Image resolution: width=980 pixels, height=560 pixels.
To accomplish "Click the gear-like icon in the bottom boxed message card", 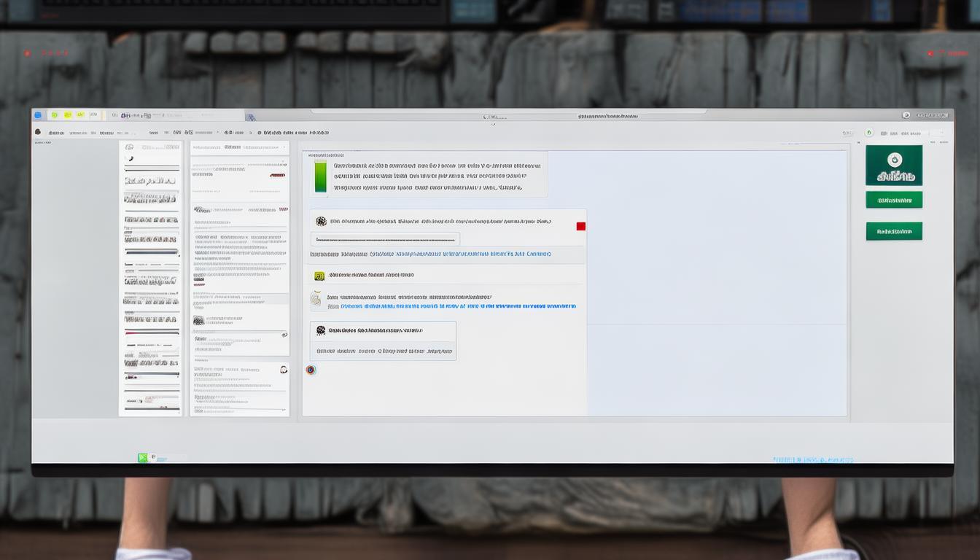I will [x=321, y=330].
